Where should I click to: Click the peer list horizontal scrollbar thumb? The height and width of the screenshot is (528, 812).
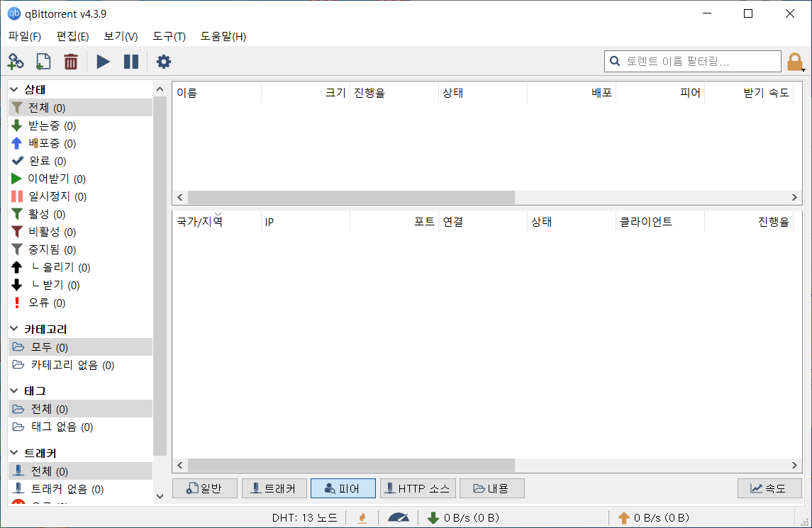point(351,465)
